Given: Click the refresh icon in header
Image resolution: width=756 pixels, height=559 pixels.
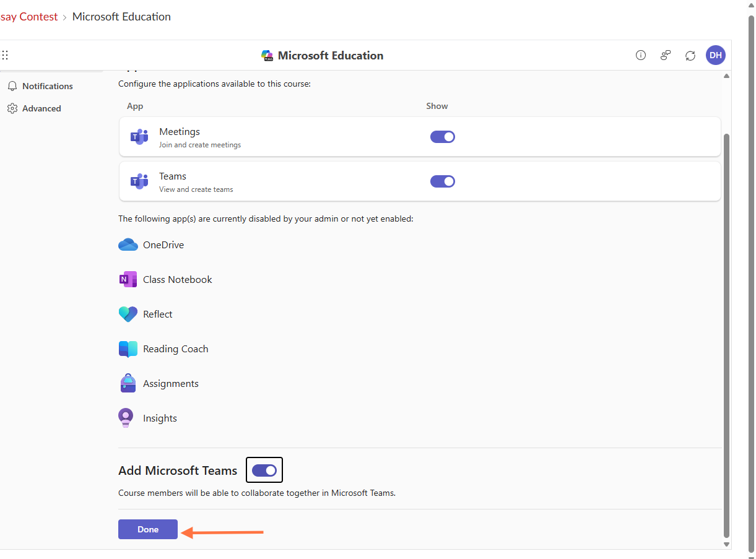Looking at the screenshot, I should click(x=690, y=55).
